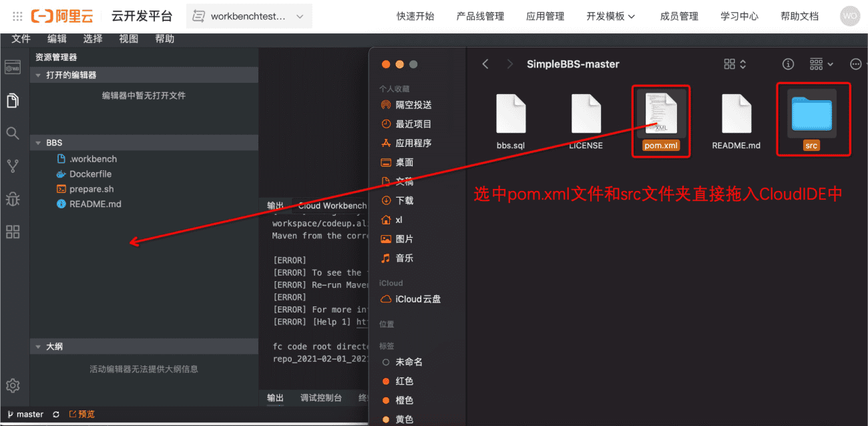The width and height of the screenshot is (868, 426).
Task: Open the search activity icon
Action: pos(13,134)
